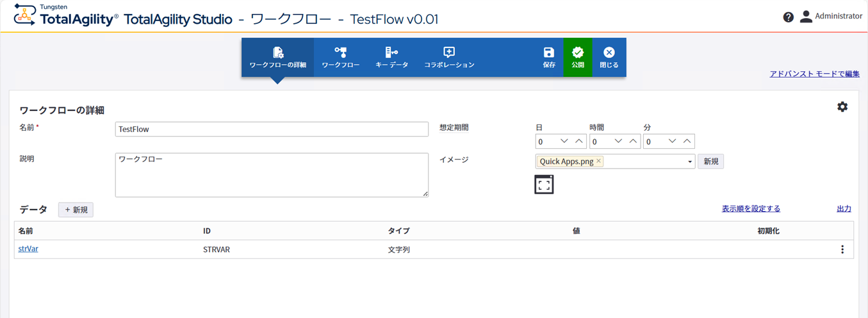Viewport: 868px width, 318px height.
Task: Save the workflow with 保存
Action: pyautogui.click(x=549, y=58)
